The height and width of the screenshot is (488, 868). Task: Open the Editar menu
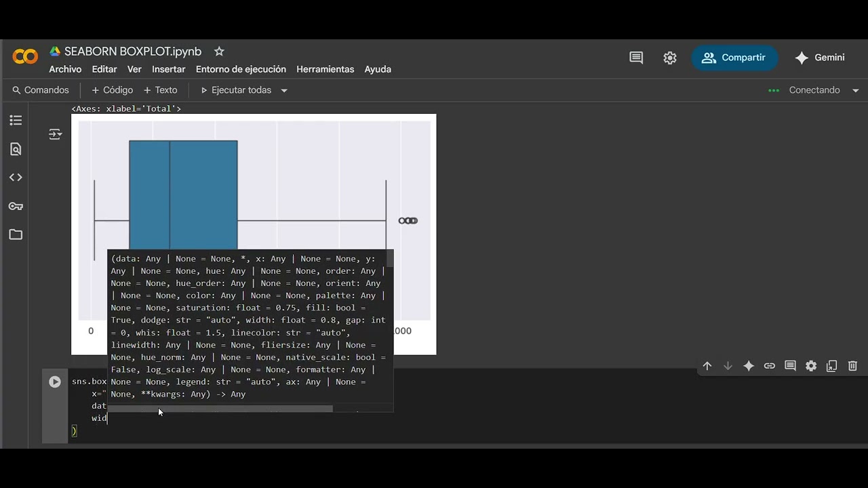[x=104, y=69]
